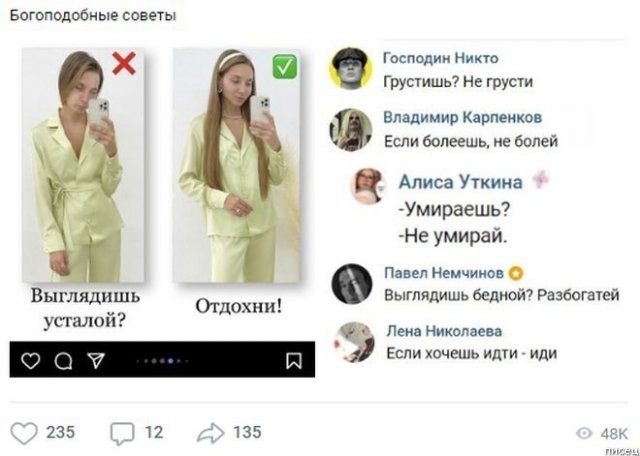Open Господин Никто's profile name
This screenshot has width=640, height=456.
[440, 59]
